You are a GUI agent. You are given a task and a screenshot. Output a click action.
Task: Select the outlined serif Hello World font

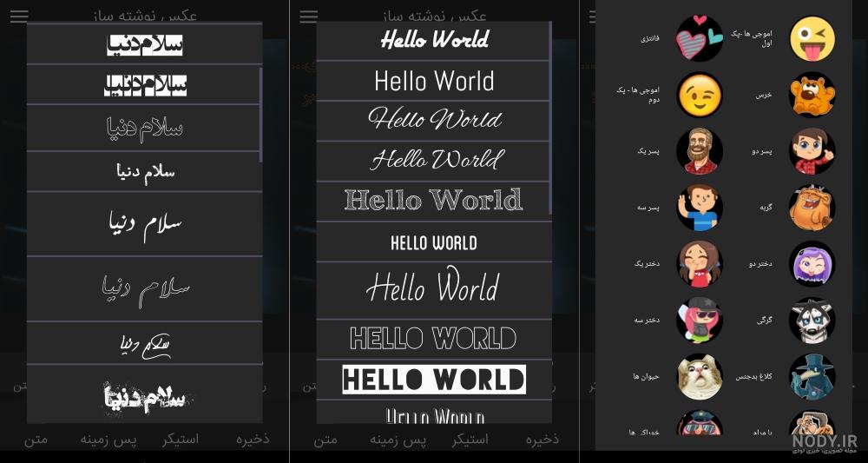pos(434,201)
